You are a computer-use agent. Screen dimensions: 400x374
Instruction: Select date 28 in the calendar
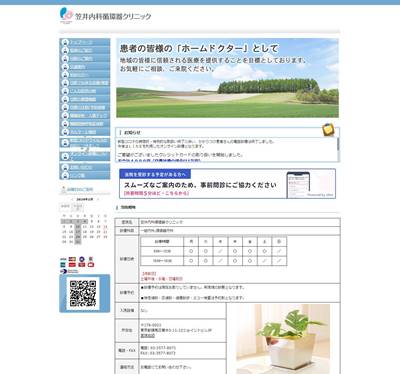pyautogui.click(x=105, y=237)
